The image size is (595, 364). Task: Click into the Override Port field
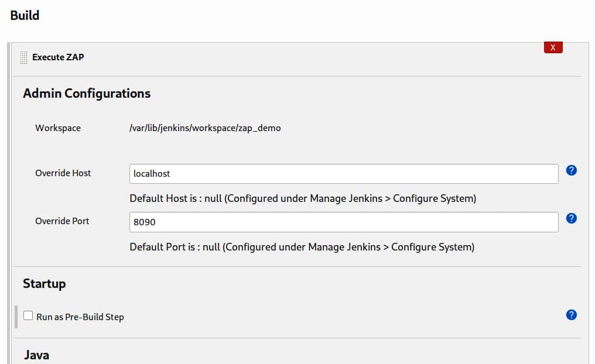[343, 222]
